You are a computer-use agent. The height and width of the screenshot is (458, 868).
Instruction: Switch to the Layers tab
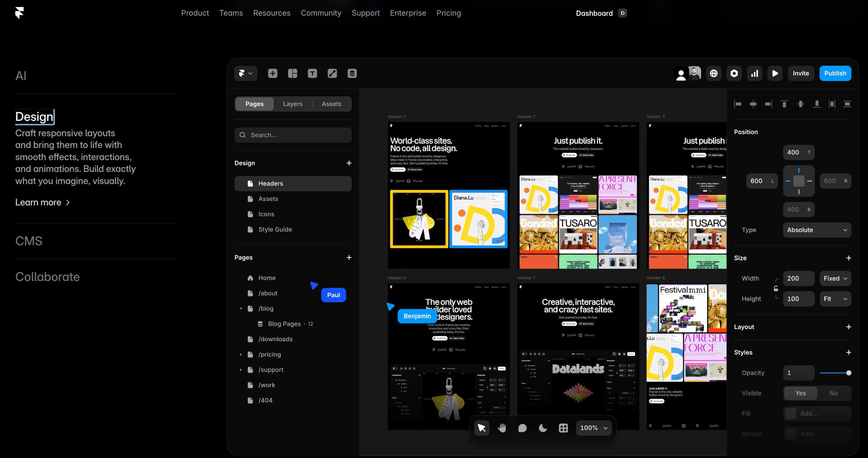tap(293, 104)
